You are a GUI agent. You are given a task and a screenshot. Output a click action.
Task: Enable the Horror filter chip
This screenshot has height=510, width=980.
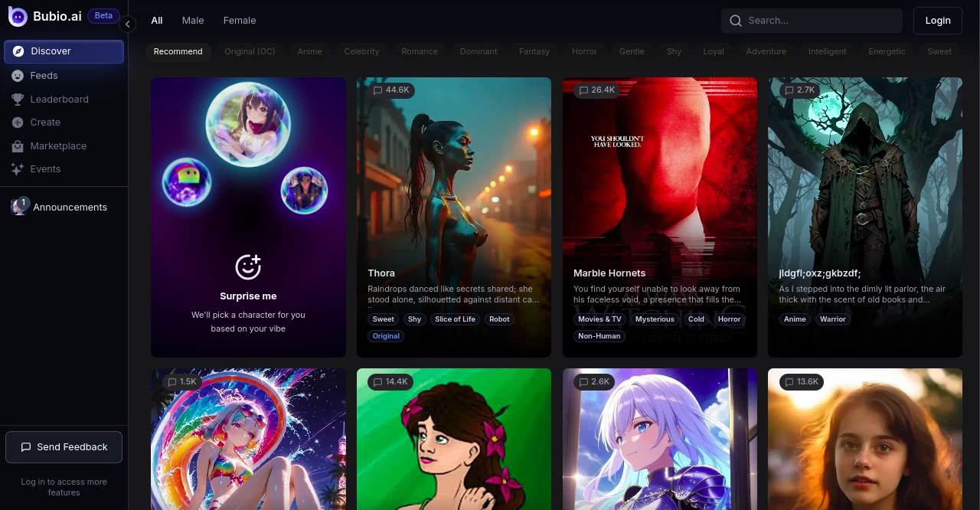(584, 51)
